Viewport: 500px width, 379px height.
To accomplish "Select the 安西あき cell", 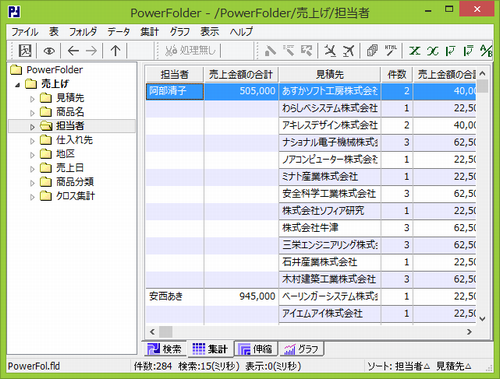I will 175,296.
